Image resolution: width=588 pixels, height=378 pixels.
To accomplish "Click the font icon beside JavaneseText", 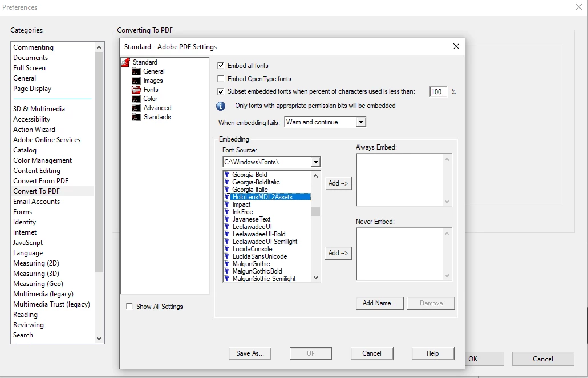I will (226, 219).
